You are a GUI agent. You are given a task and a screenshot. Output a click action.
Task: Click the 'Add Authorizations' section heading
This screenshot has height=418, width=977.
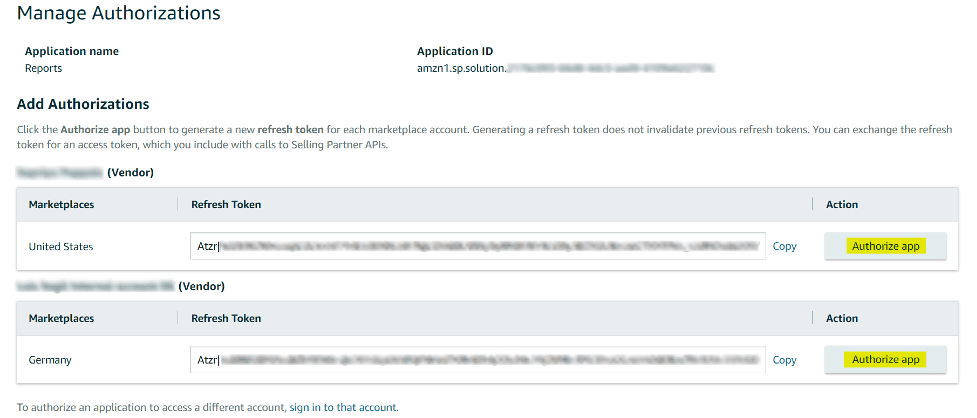point(83,103)
